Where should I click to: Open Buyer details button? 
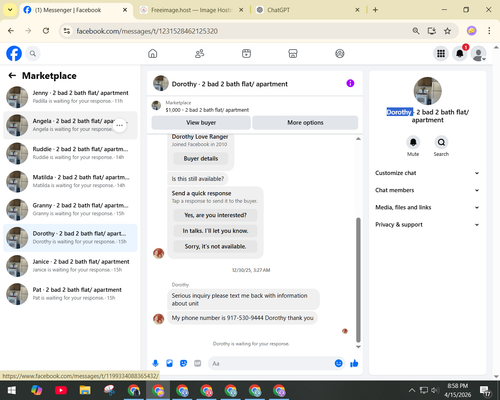click(201, 159)
